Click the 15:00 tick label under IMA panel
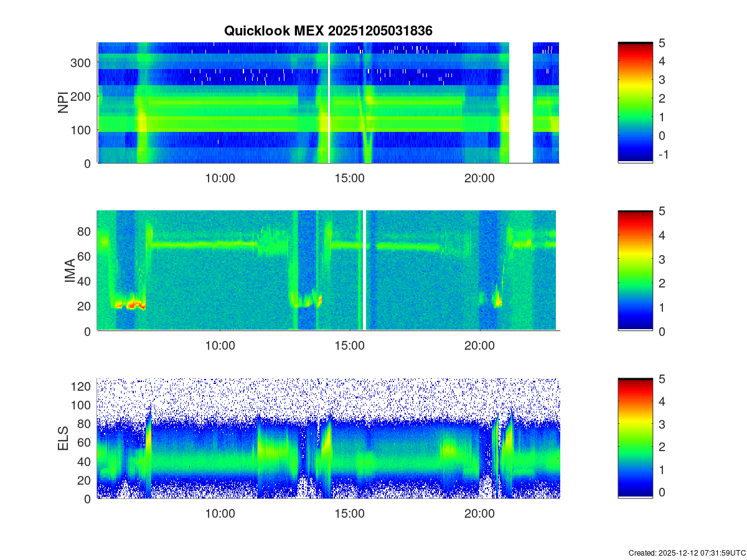The height and width of the screenshot is (560, 747). (x=349, y=346)
